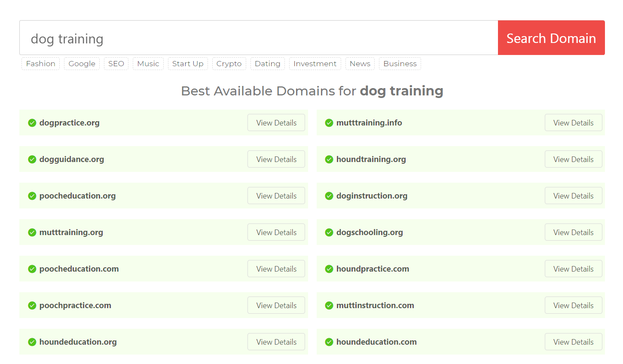Click availability icon beside houndpractice.com
Viewport: 623px width, 364px height.
329,269
